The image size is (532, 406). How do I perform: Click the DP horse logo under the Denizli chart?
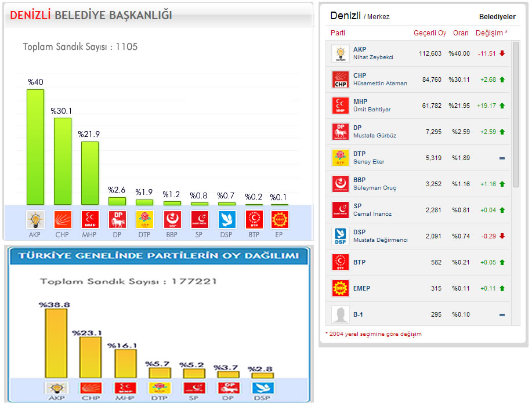[x=117, y=219]
